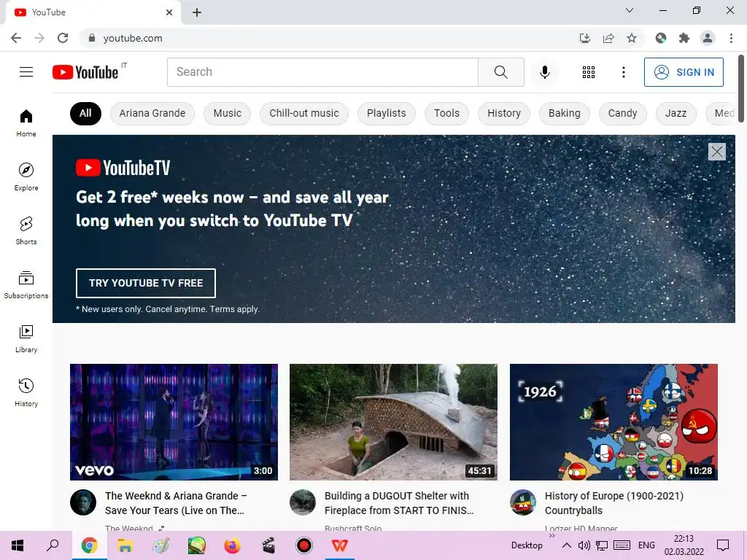Open Chrome extensions puzzle icon

[684, 38]
